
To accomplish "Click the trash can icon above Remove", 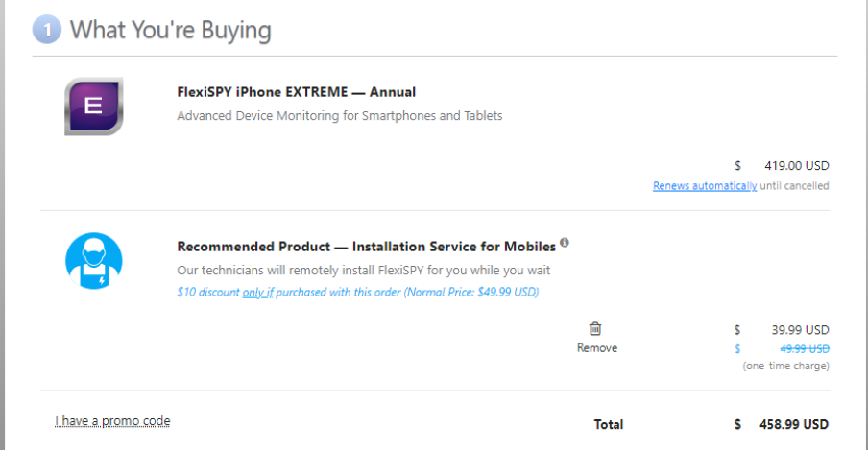I will pyautogui.click(x=595, y=329).
